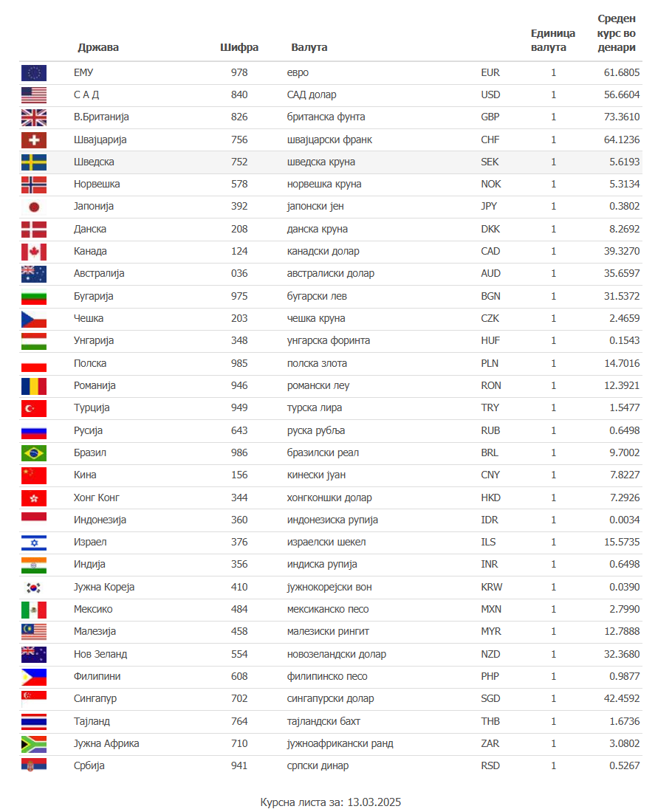
Task: Click the Србија country name
Action: click(89, 765)
